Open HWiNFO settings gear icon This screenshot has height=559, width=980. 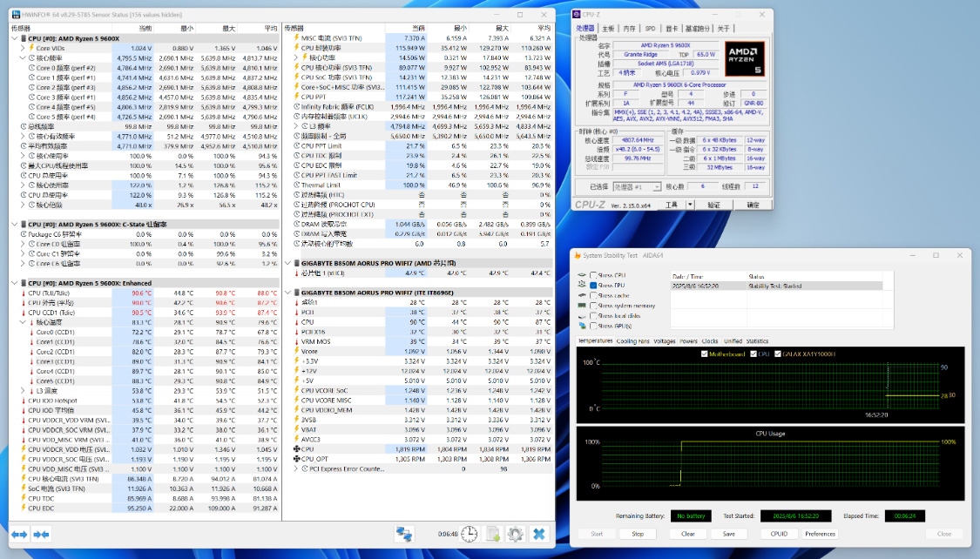point(515,533)
